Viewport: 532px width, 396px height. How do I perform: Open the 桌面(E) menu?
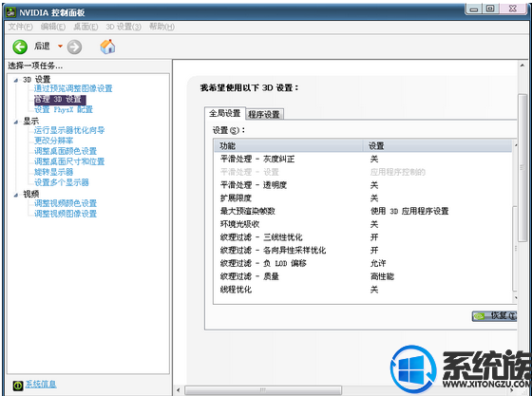(x=85, y=27)
